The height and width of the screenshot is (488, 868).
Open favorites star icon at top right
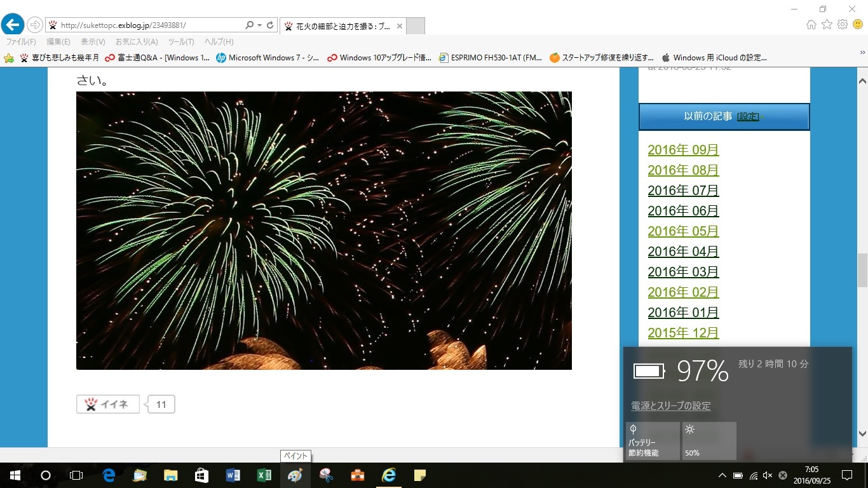(827, 25)
